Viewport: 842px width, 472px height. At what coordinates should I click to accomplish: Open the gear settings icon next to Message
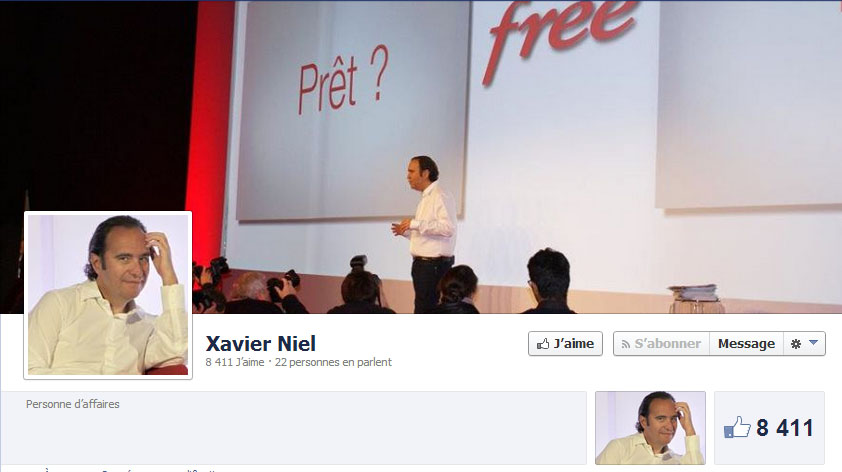(796, 344)
